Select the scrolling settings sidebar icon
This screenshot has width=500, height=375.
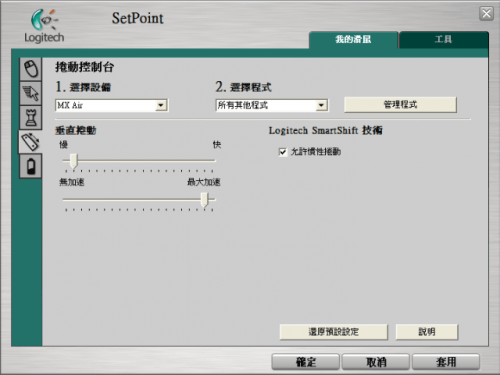tap(30, 142)
